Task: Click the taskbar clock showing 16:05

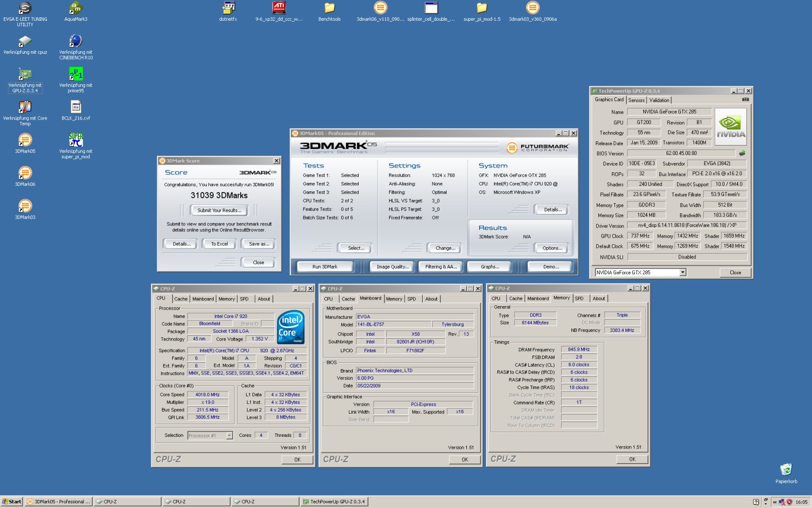Action: (x=801, y=502)
